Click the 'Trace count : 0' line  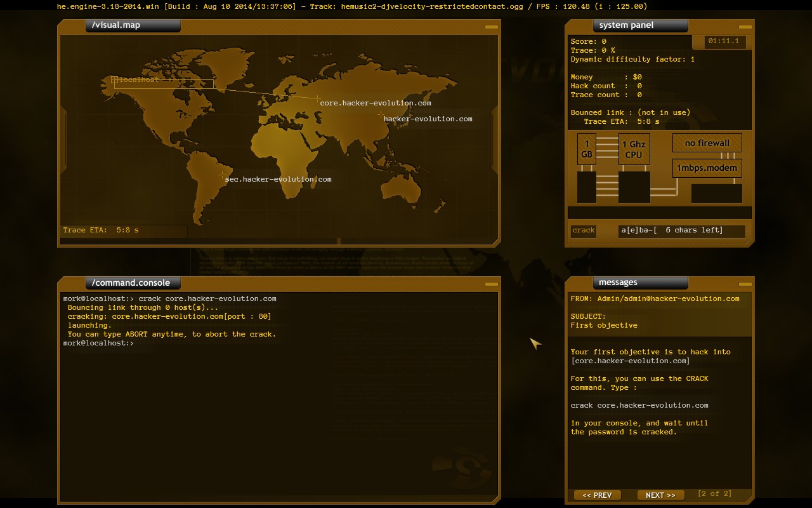[x=606, y=95]
